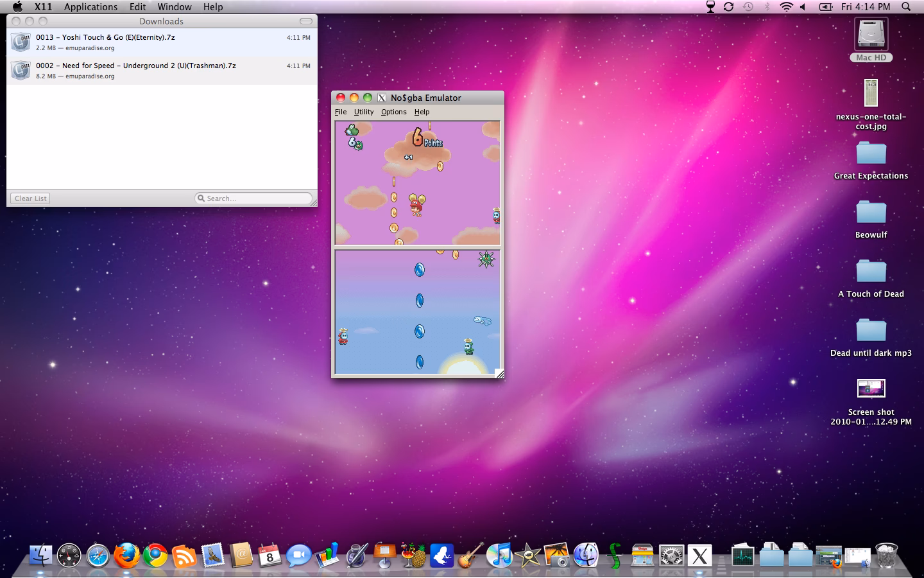Click the Search field in Downloads window
Screen dimensions: 924x578
pyautogui.click(x=253, y=198)
